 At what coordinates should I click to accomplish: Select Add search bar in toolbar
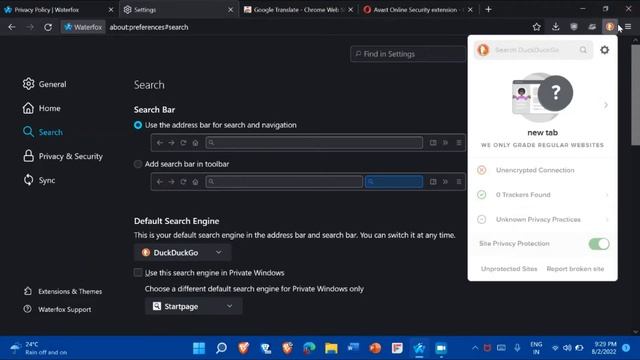pyautogui.click(x=138, y=164)
